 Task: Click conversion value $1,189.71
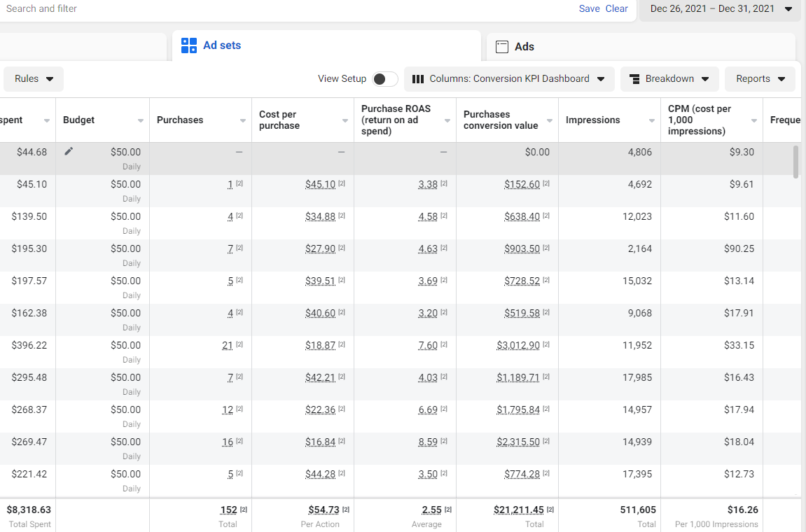518,378
